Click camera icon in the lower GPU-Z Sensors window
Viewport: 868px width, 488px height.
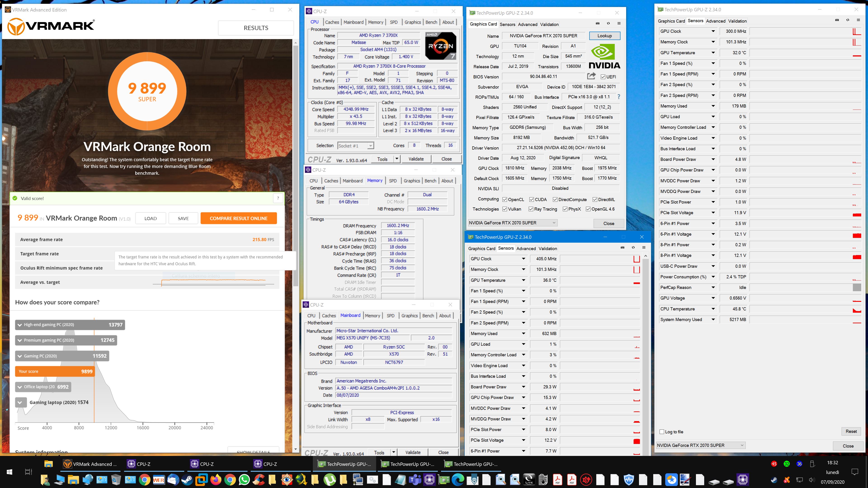point(622,248)
